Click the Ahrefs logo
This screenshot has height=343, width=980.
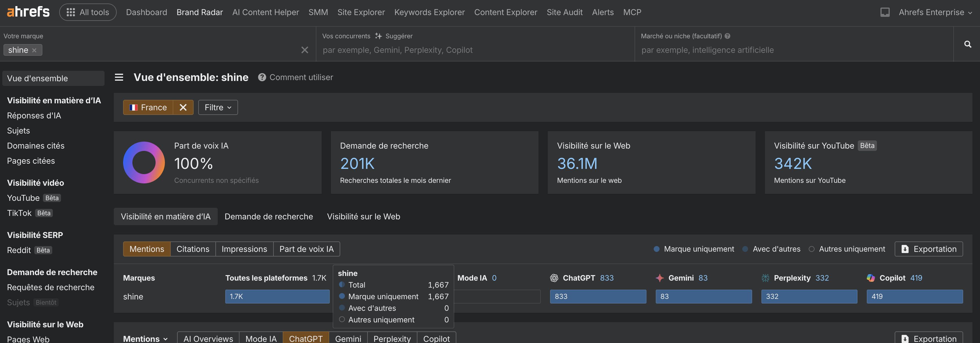click(28, 12)
